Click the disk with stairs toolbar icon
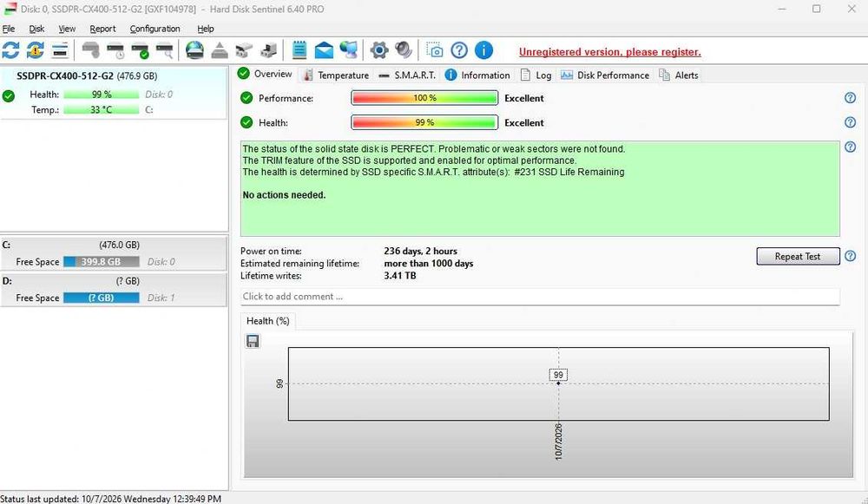Viewport: 868px width, 504px height. (269, 51)
